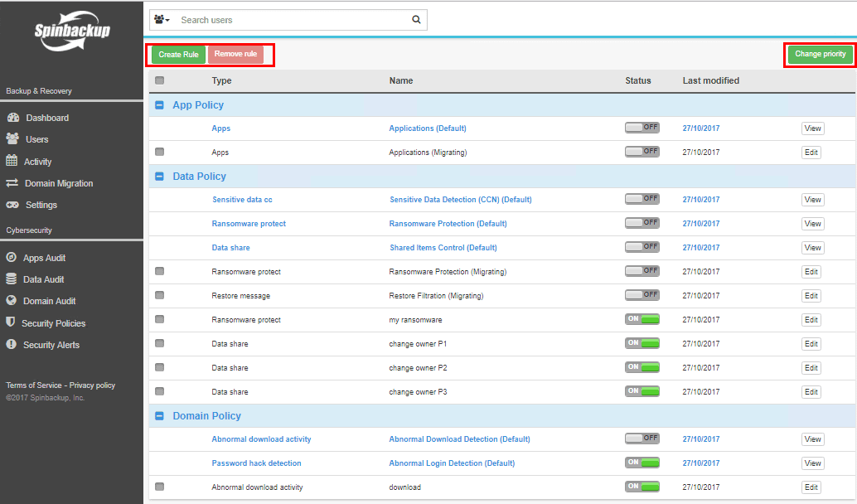Image resolution: width=857 pixels, height=504 pixels.
Task: View the Shared Items Control rule
Action: (813, 248)
